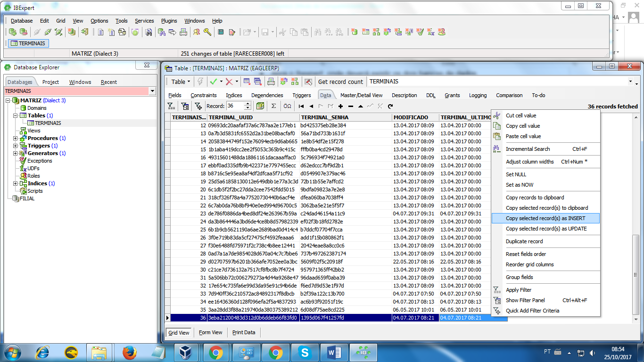Click the TERMINAL_SENHA column header
The width and height of the screenshot is (644, 362).
click(x=346, y=117)
